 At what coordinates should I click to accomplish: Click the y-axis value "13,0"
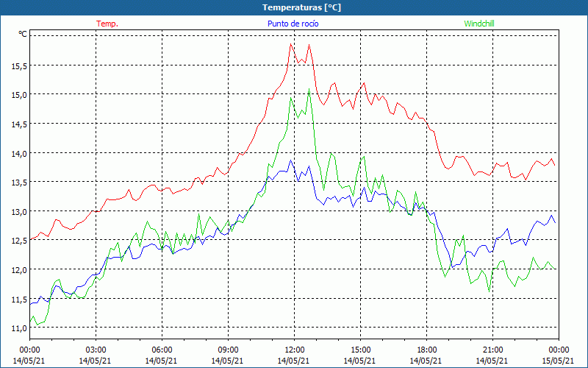click(19, 212)
